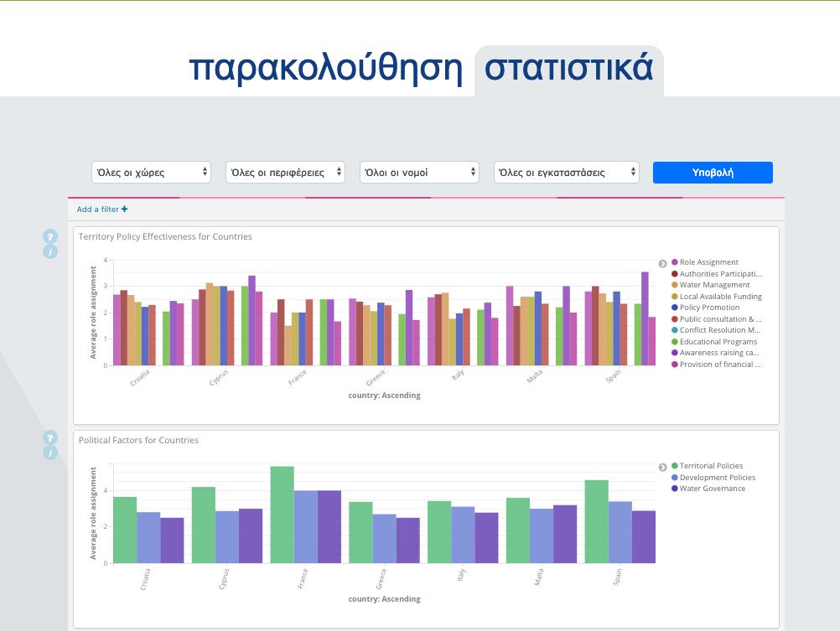
Task: Click the Role Assignment legend color dot
Action: point(675,262)
